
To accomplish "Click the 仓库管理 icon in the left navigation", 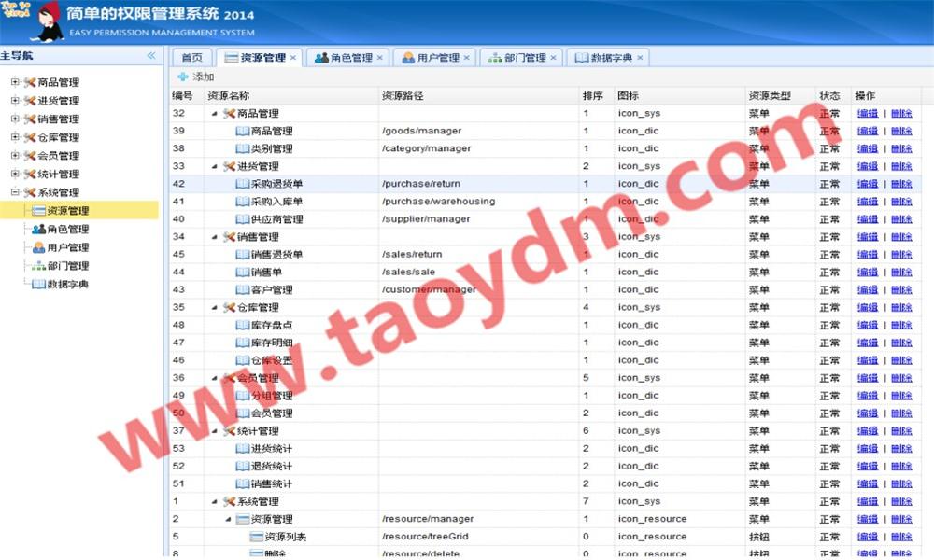I will click(x=30, y=137).
